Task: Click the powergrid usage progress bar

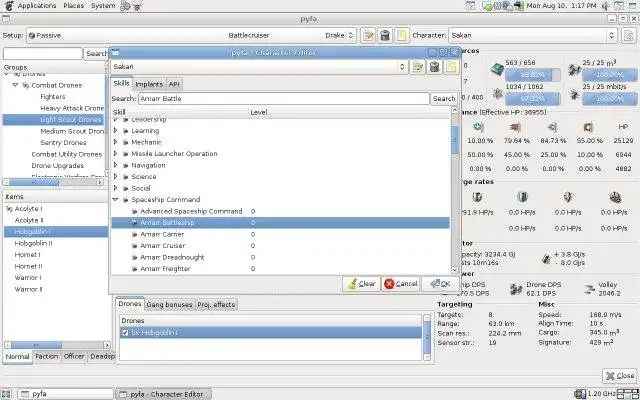Action: [533, 99]
